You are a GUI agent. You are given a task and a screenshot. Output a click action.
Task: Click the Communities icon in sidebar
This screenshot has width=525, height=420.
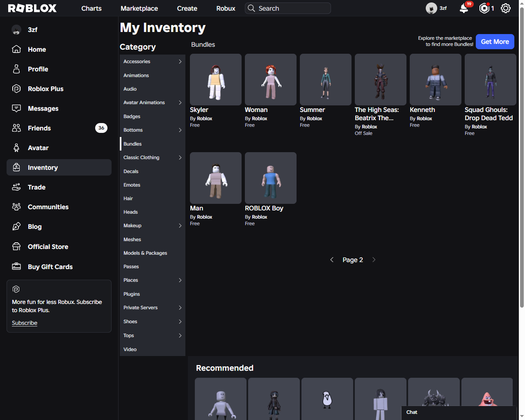16,207
